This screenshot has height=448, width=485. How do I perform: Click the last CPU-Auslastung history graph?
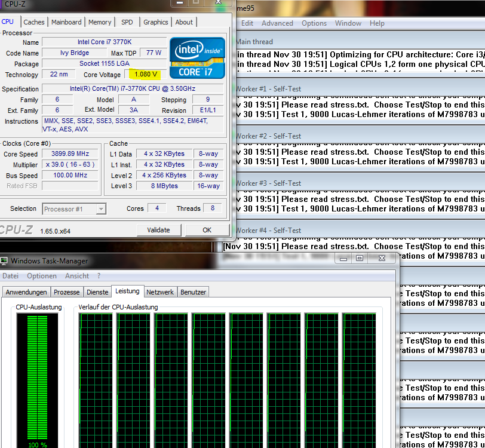click(359, 381)
